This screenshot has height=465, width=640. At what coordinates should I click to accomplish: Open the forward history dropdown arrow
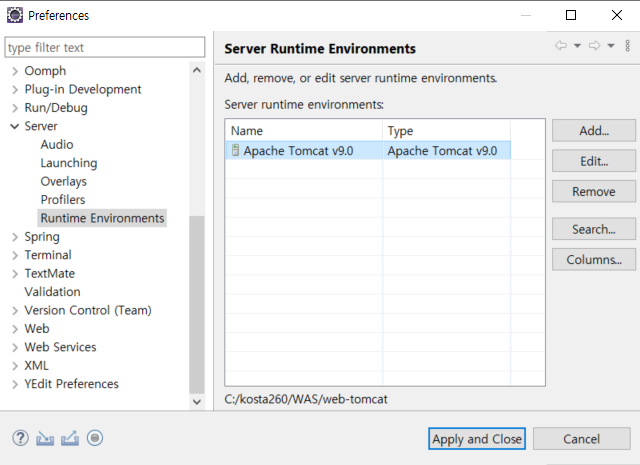(x=611, y=46)
